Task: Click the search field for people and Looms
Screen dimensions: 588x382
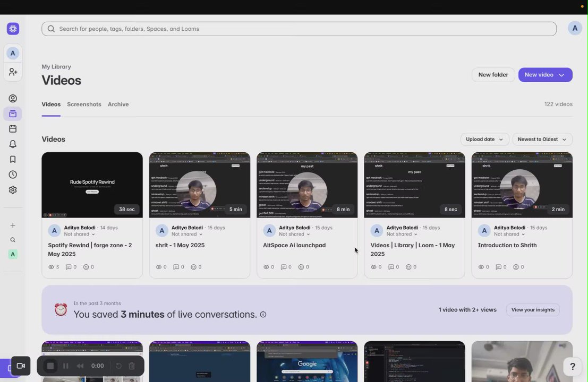Action: 299,29
